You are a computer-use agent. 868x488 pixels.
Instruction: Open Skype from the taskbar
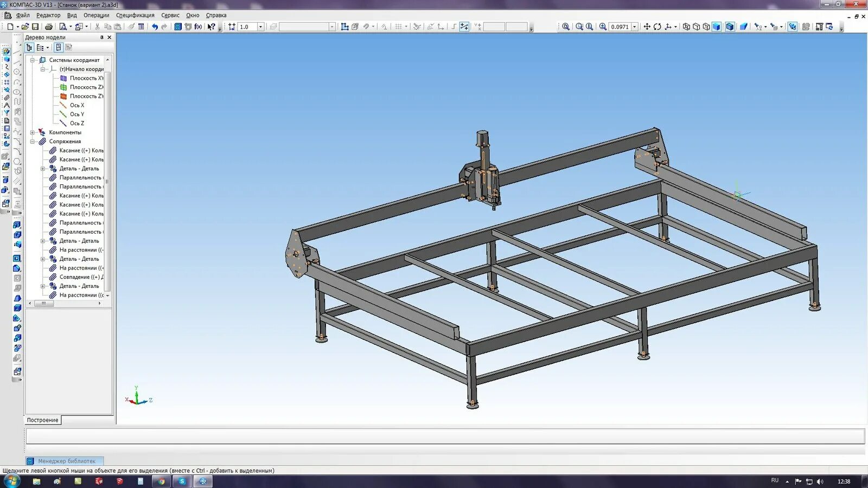click(x=182, y=481)
